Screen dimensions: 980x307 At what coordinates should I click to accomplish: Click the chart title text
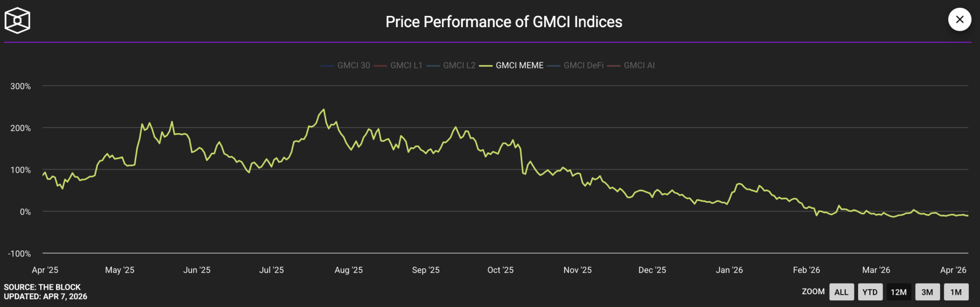point(504,21)
